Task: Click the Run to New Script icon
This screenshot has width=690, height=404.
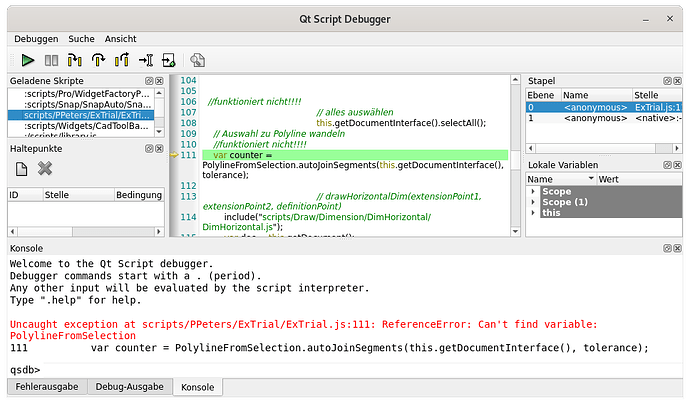Action: pyautogui.click(x=168, y=60)
